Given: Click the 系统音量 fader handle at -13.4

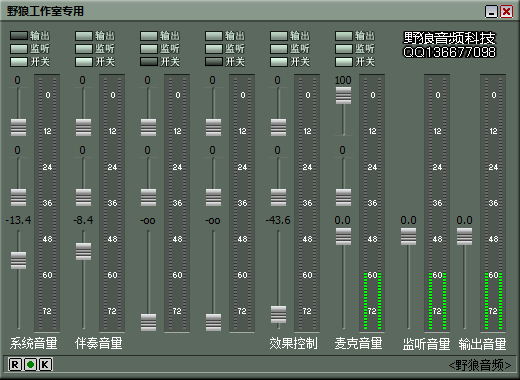Looking at the screenshot, I should pyautogui.click(x=18, y=260).
